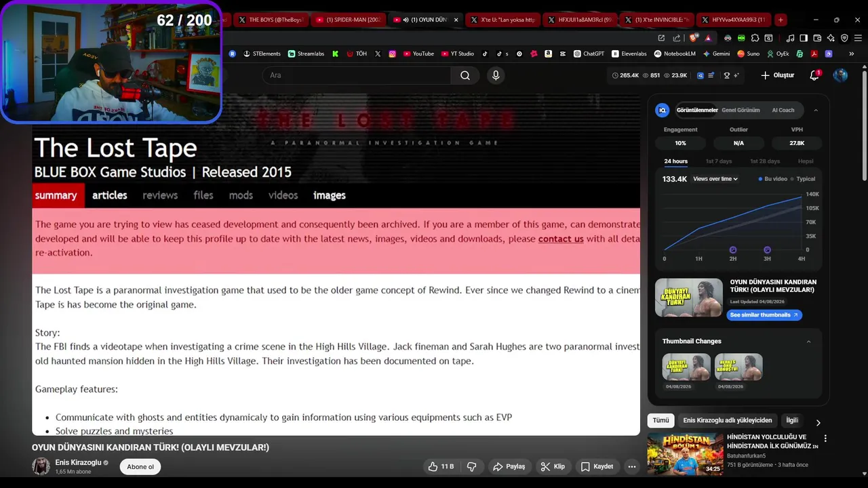
Task: Open Elevenlabs bookmark
Action: pyautogui.click(x=629, y=54)
